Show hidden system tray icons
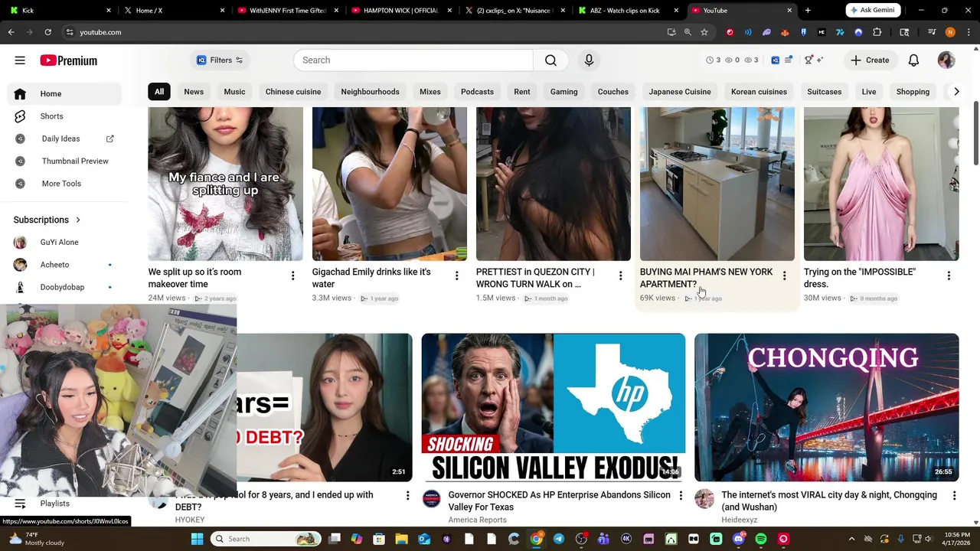The height and width of the screenshot is (551, 980). 851,539
